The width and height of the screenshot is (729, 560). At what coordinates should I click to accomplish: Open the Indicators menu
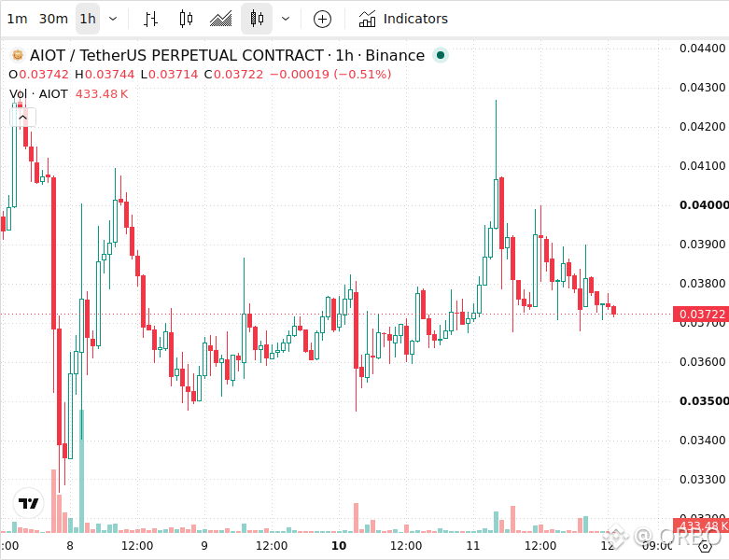point(403,19)
